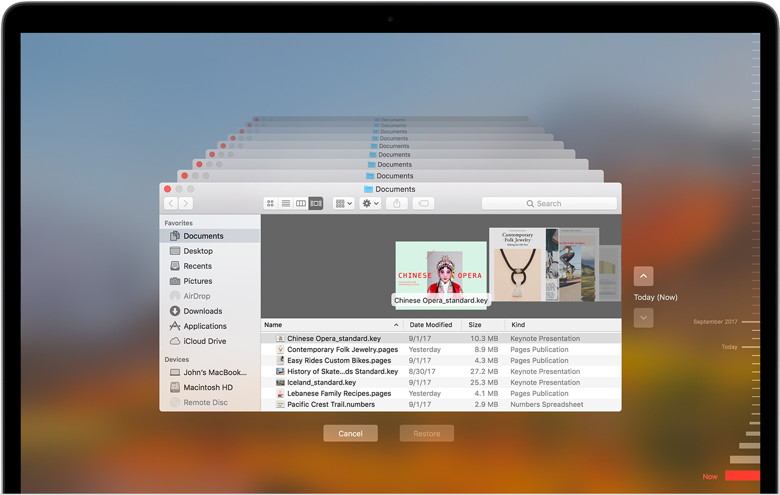Click the Macintosh HD disk icon
This screenshot has width=780, height=495.
[x=175, y=387]
